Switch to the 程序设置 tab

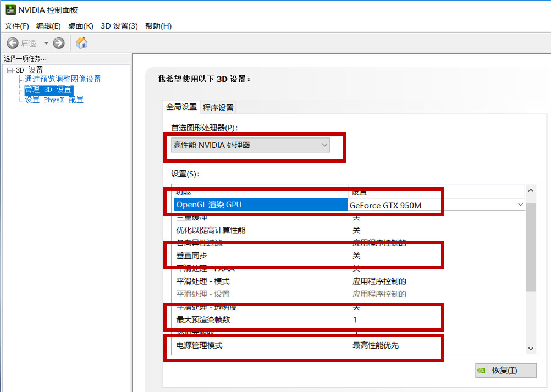point(219,107)
